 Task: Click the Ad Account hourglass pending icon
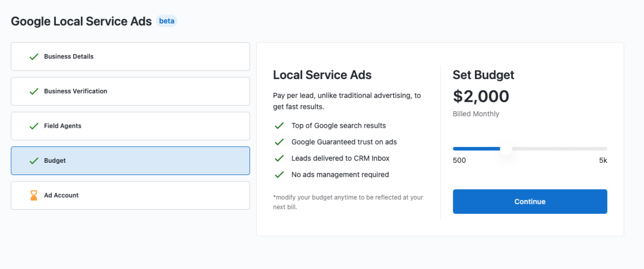[34, 195]
